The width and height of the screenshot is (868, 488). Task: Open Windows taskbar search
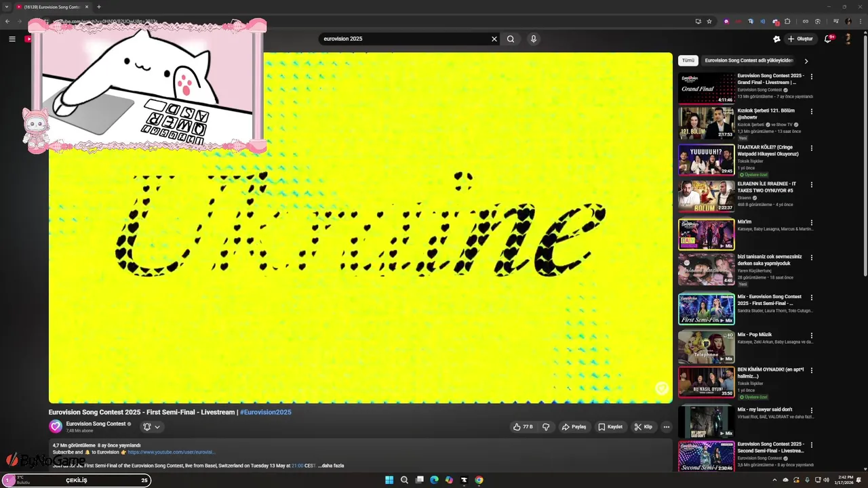click(x=404, y=480)
